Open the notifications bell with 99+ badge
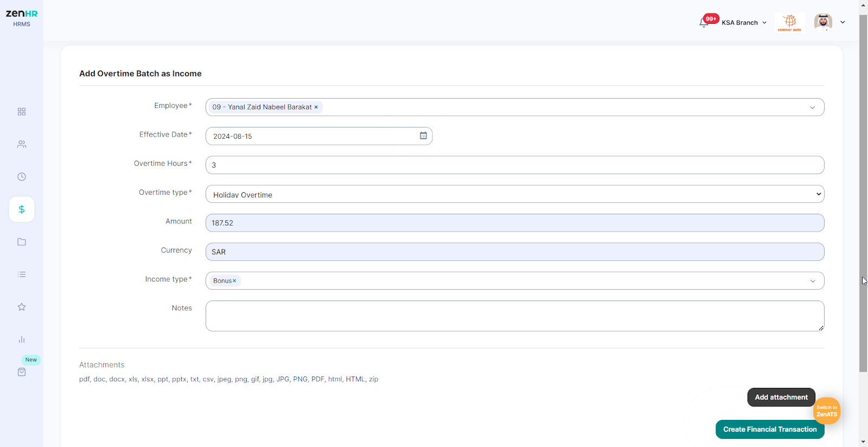Screen dimensions: 868x447 tap(705, 22)
